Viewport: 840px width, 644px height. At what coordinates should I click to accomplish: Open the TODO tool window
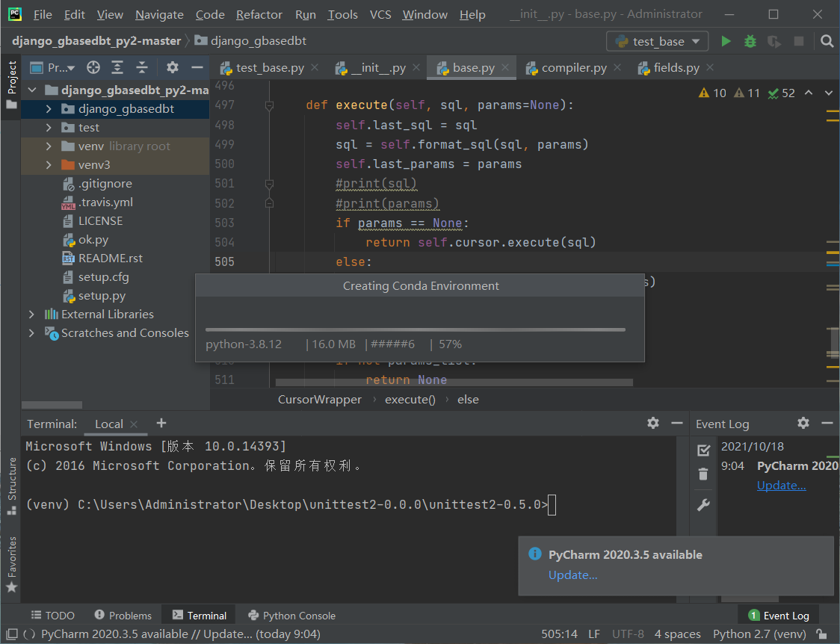click(52, 615)
